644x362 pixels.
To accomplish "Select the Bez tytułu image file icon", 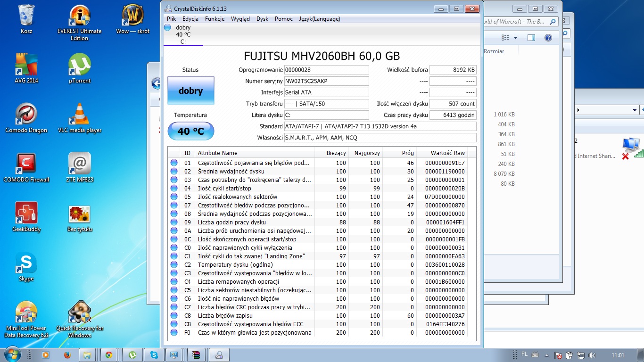I will pyautogui.click(x=80, y=217).
